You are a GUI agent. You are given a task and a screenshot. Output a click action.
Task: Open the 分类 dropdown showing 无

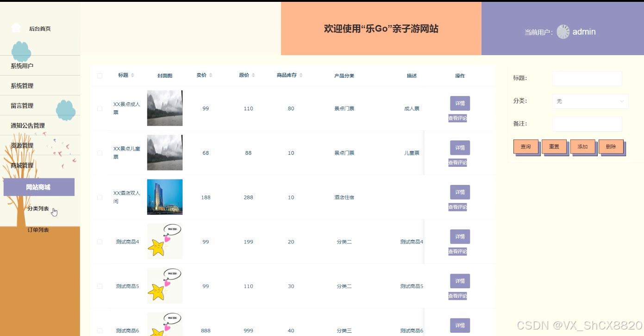coord(590,101)
